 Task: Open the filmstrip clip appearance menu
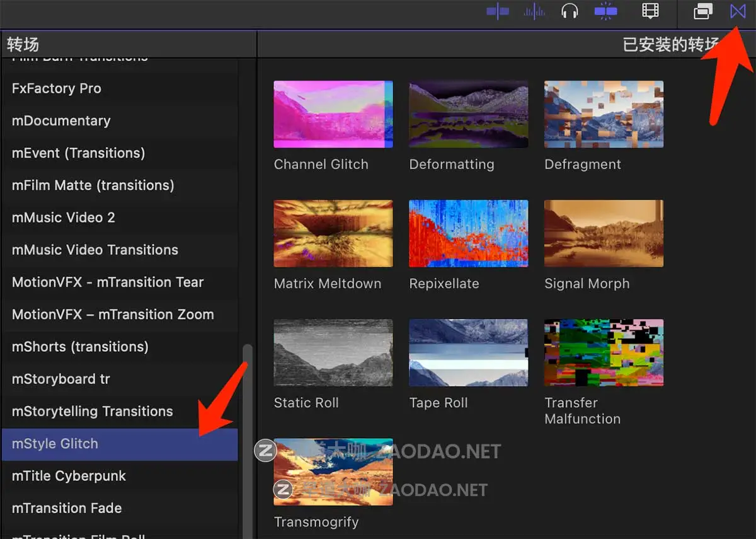click(x=650, y=11)
